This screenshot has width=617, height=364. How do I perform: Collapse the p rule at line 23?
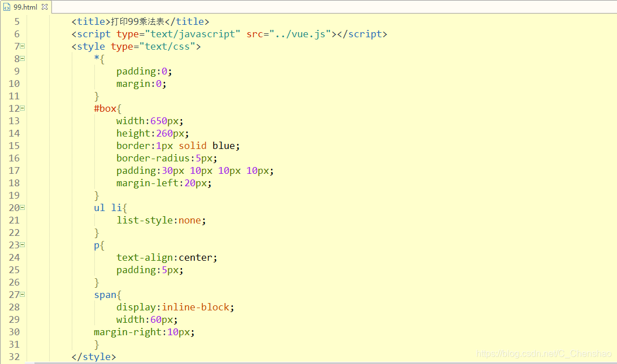(x=23, y=245)
